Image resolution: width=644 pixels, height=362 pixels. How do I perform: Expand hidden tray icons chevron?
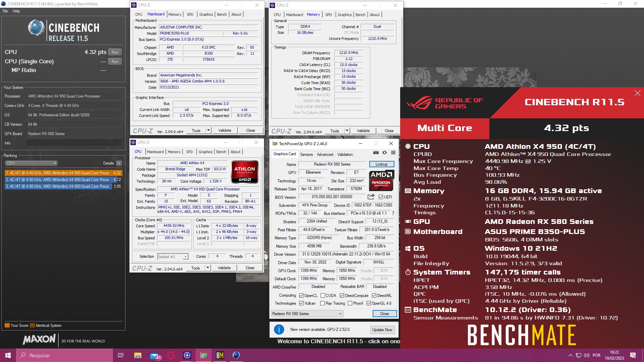tap(570, 355)
